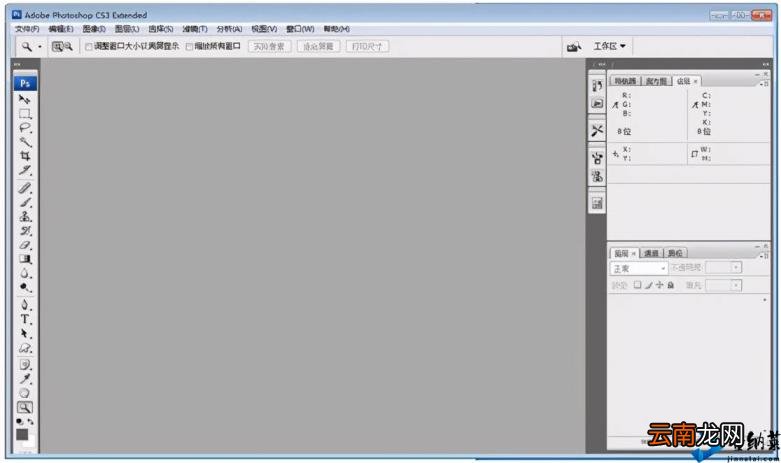Enable 调整窗口大小以满屏显示 checkbox
781x463 pixels.
[89, 47]
